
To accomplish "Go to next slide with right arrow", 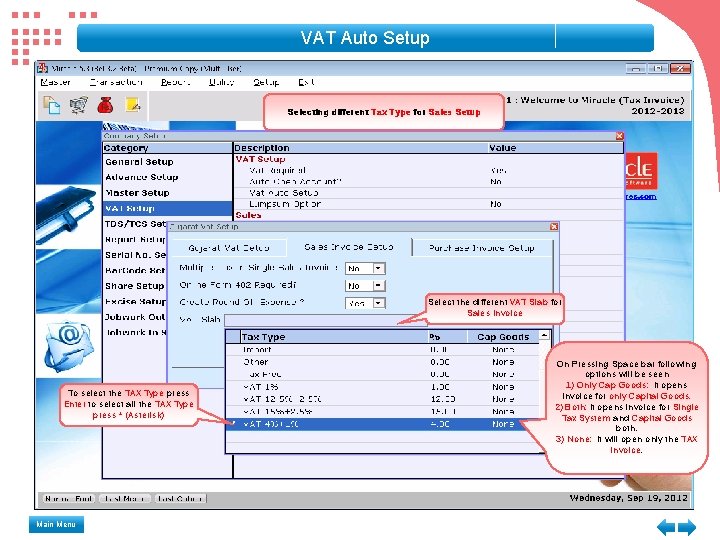I will [687, 527].
